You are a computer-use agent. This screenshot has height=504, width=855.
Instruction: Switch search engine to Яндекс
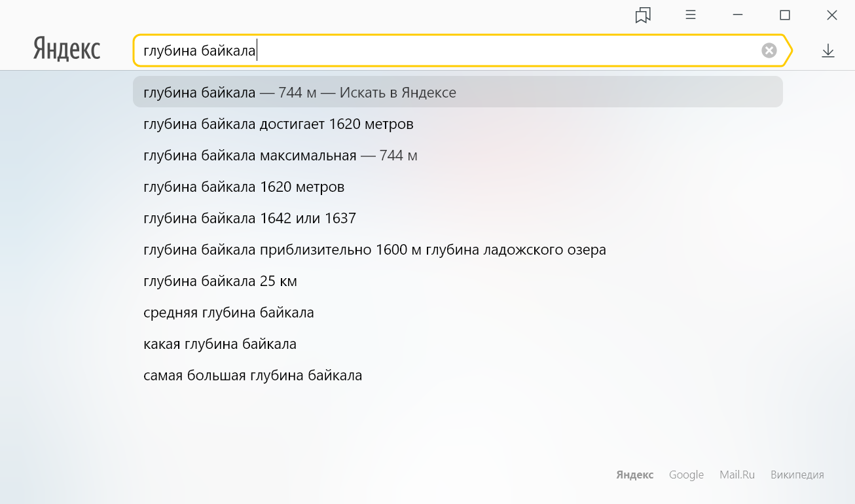(634, 475)
